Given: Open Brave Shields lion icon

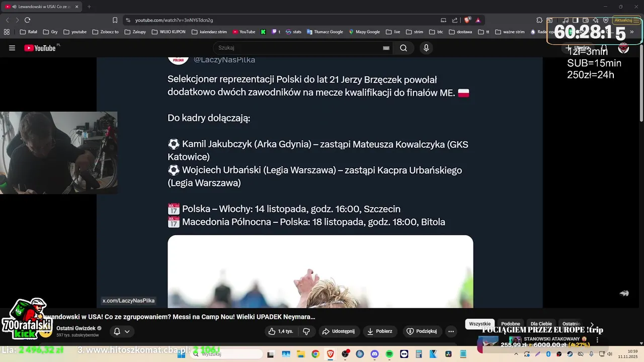Looking at the screenshot, I should [467, 20].
